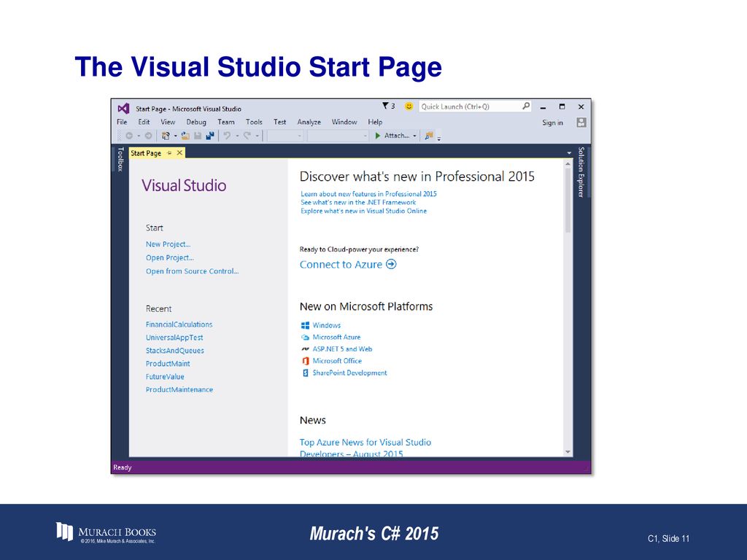Open the Edit menu

pos(144,122)
